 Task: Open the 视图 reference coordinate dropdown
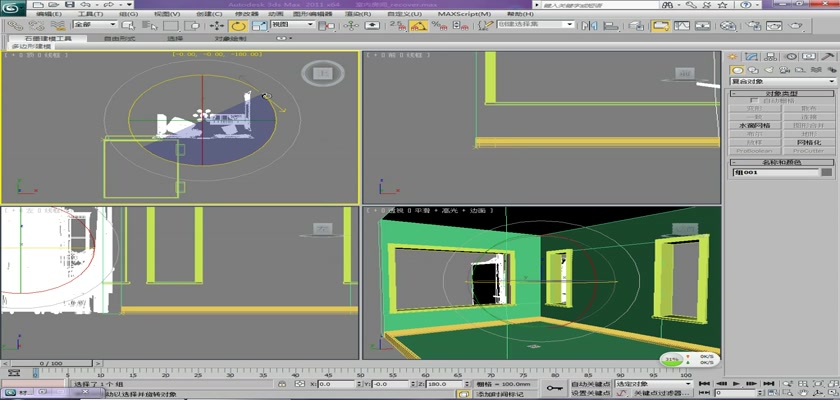click(x=292, y=25)
